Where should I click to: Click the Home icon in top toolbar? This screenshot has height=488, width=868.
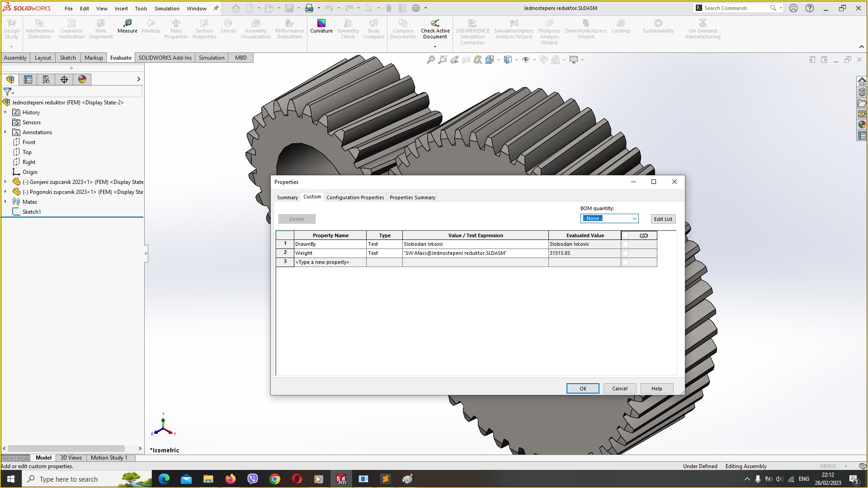point(236,8)
